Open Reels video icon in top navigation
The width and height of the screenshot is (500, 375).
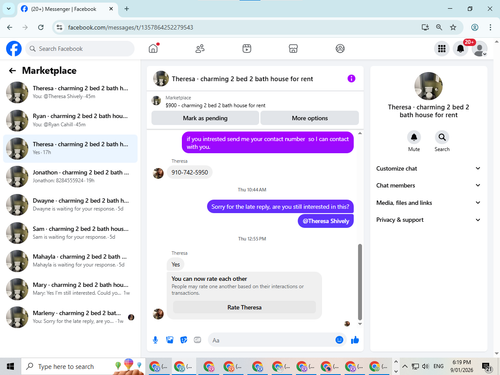tap(247, 49)
